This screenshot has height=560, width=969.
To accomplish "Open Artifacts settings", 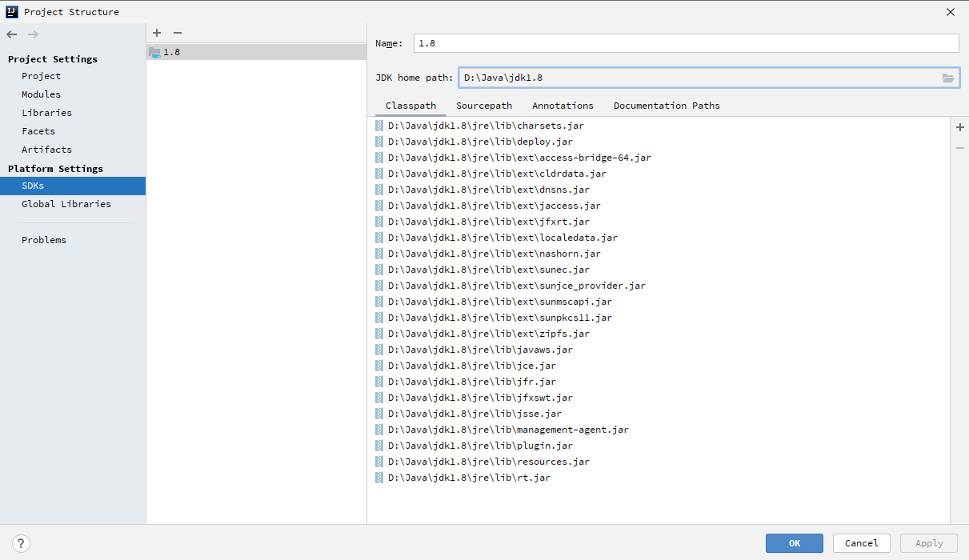I will 47,150.
